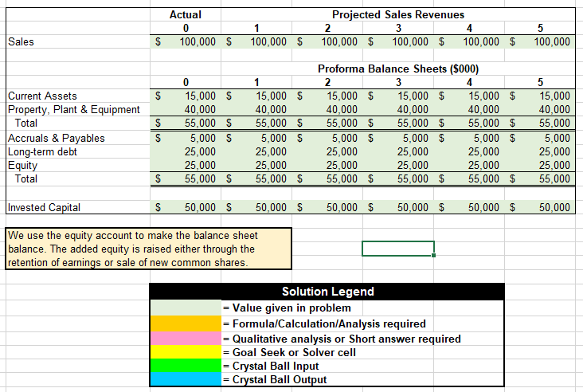Select the year 1 Sales value 100,000
Viewport: 583px width, 392px height.
268,41
